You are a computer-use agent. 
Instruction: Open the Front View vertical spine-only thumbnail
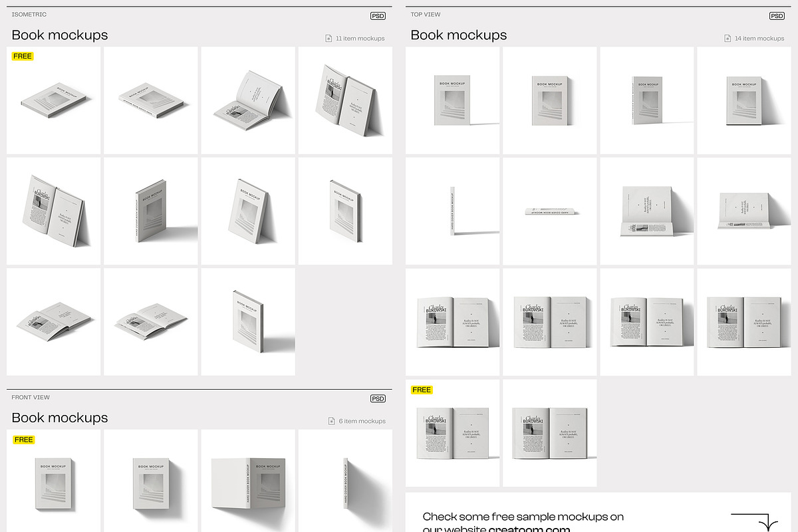pyautogui.click(x=345, y=481)
